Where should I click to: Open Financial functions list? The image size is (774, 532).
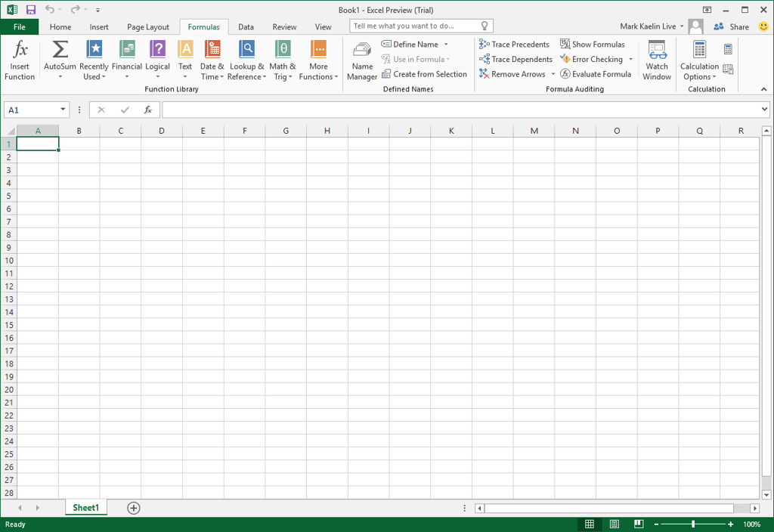click(x=127, y=60)
